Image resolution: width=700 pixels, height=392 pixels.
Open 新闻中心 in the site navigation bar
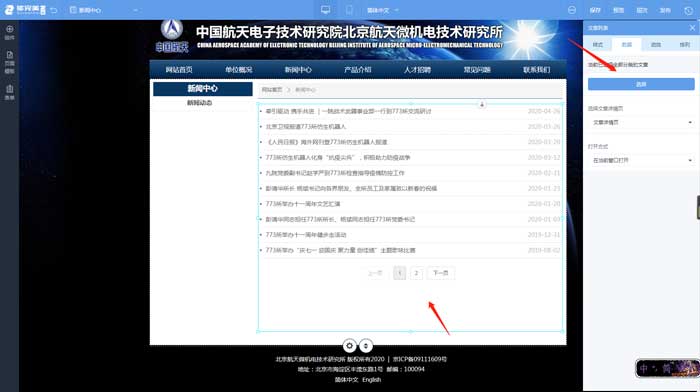coord(298,70)
